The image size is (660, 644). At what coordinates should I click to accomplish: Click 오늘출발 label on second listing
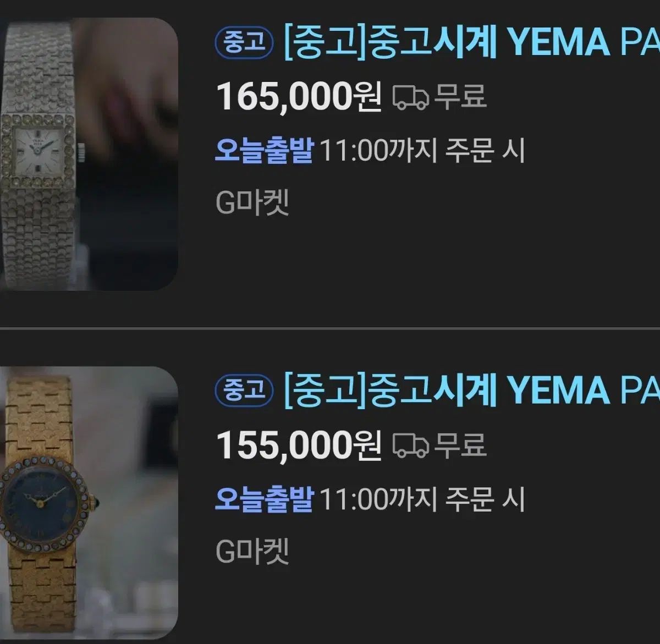(264, 499)
